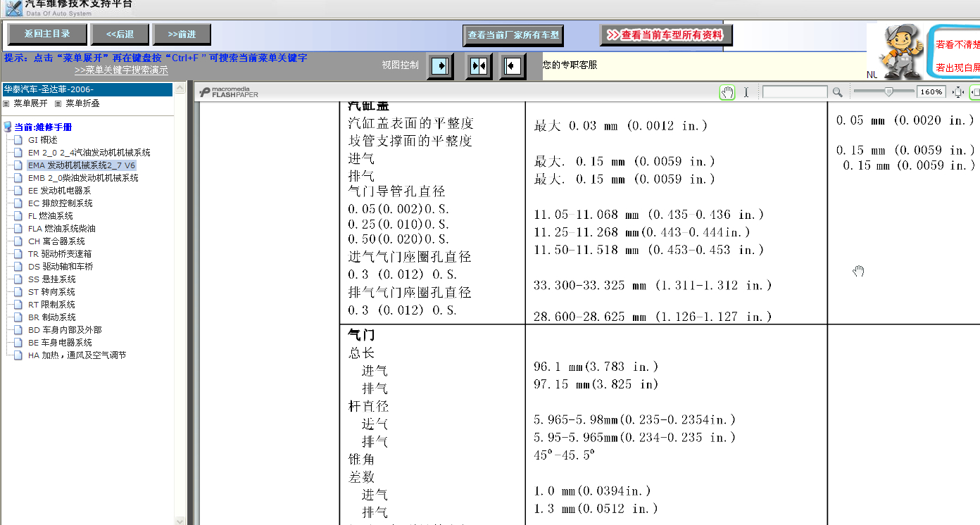980x525 pixels.
Task: Click the 当前:维修手册 root book icon
Action: point(8,127)
